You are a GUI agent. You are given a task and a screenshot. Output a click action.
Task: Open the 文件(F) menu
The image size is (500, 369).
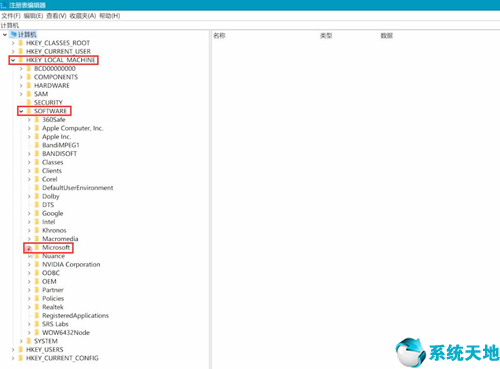tap(11, 16)
